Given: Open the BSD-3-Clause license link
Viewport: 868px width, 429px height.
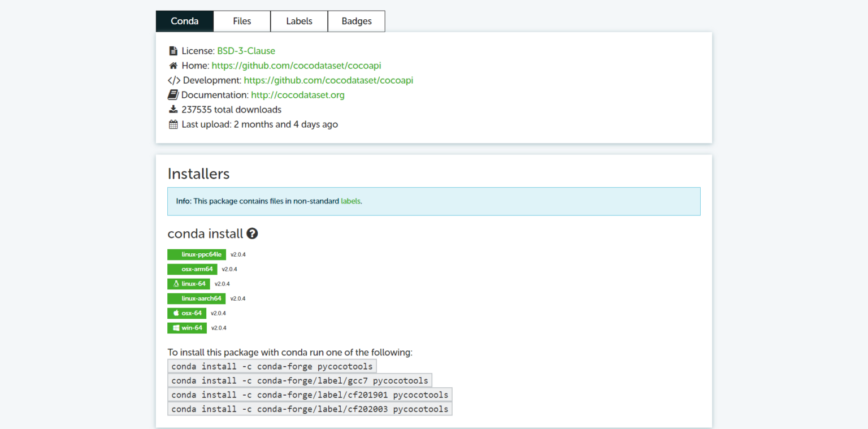Looking at the screenshot, I should tap(246, 50).
